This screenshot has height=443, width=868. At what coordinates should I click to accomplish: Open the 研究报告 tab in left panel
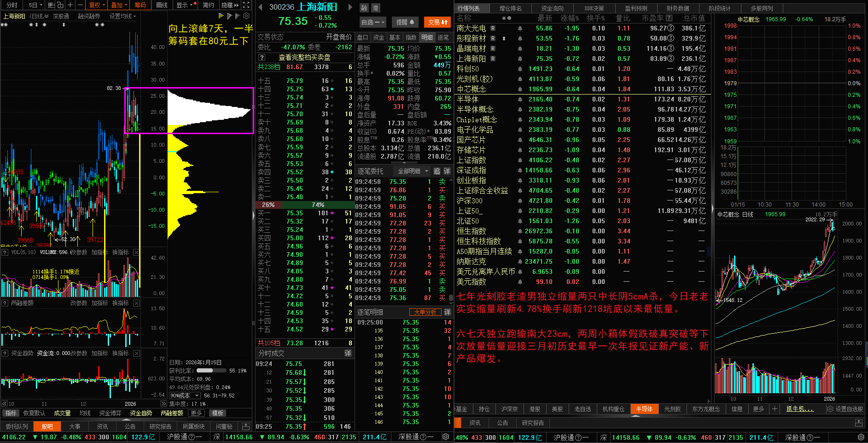pyautogui.click(x=160, y=426)
